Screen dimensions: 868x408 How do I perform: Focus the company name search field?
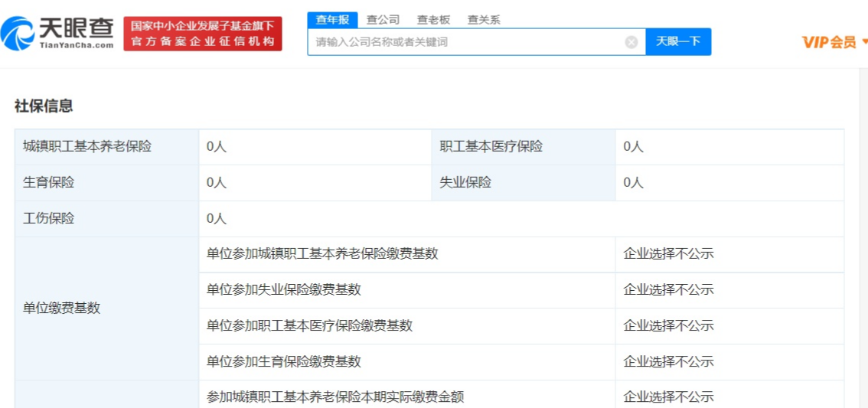467,42
